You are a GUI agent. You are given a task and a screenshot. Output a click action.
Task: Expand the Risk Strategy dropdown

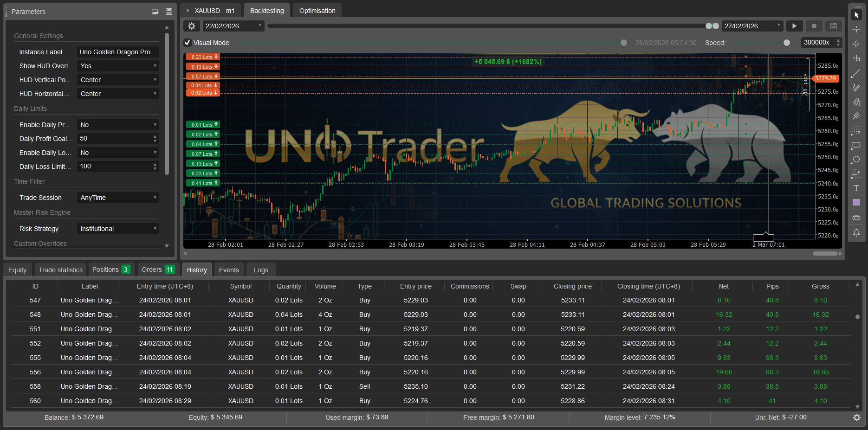(x=118, y=229)
